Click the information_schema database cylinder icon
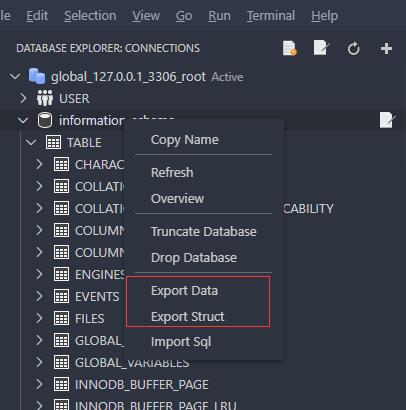The width and height of the screenshot is (406, 410). pyautogui.click(x=45, y=120)
